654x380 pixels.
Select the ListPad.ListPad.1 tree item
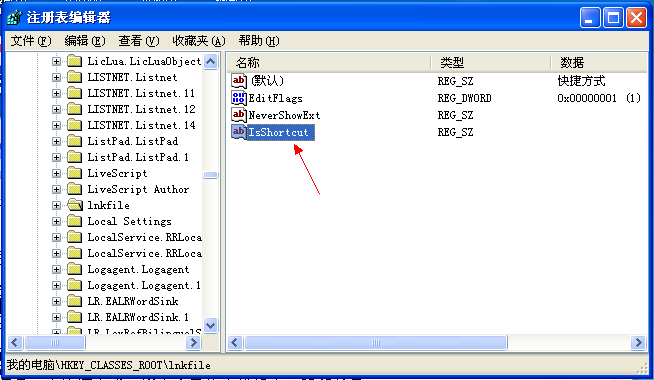[x=138, y=157]
